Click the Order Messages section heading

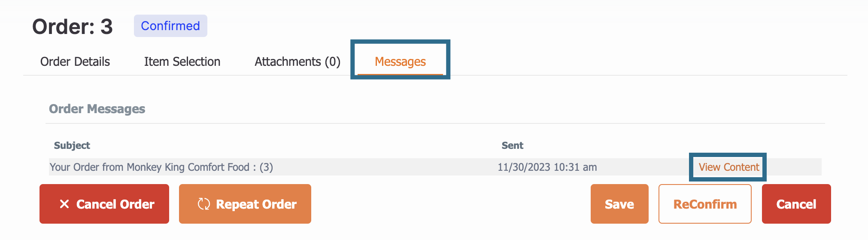tap(97, 109)
